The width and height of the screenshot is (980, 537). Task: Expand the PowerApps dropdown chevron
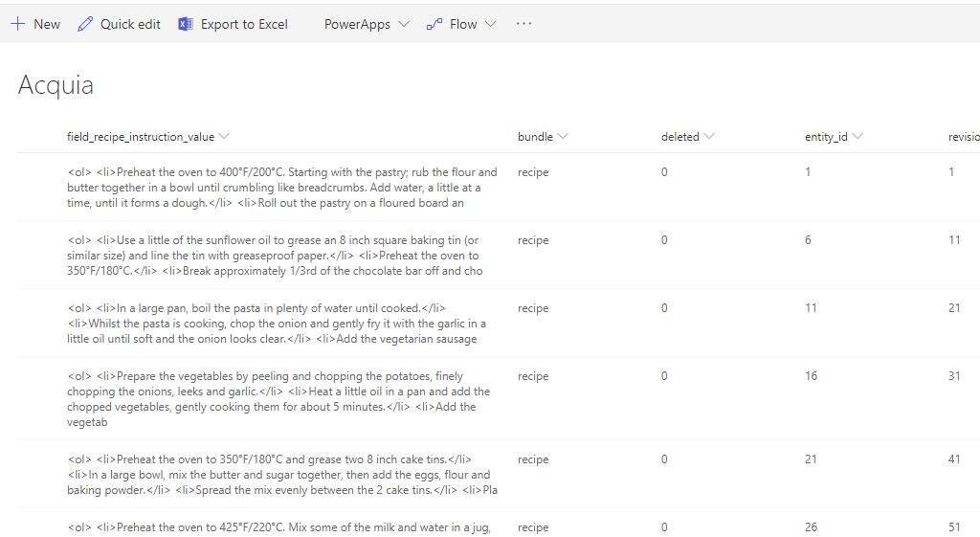click(x=403, y=24)
